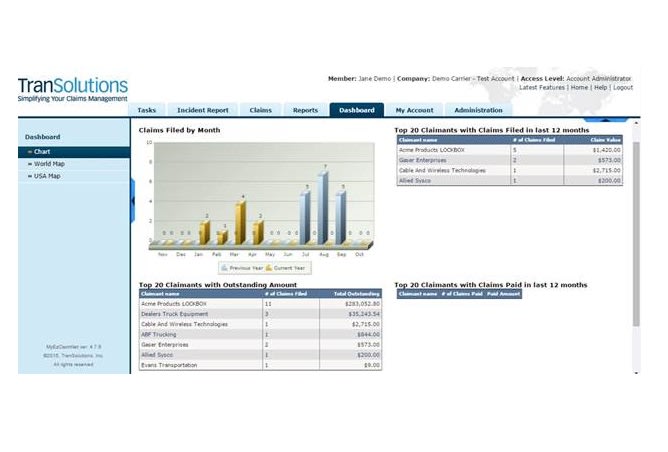Viewport: 668px width, 452px height.
Task: Select Chart in Dashboard sidebar
Action: point(74,152)
